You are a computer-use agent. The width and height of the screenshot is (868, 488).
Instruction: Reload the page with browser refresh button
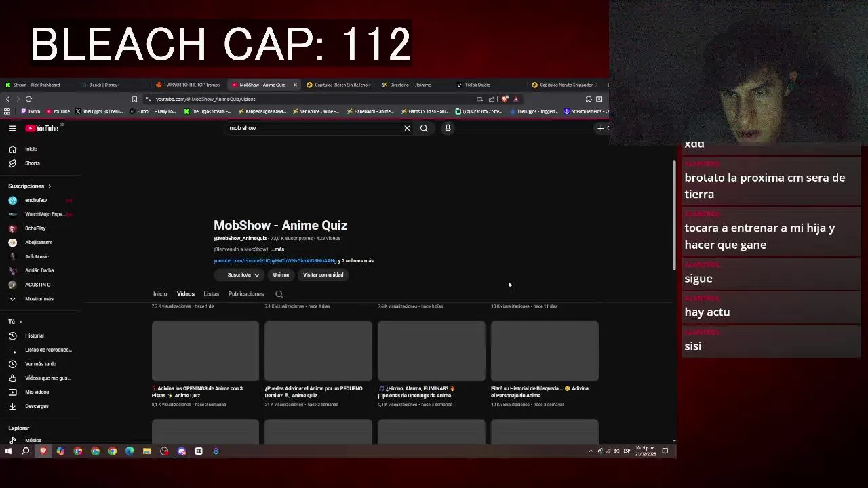pyautogui.click(x=28, y=99)
